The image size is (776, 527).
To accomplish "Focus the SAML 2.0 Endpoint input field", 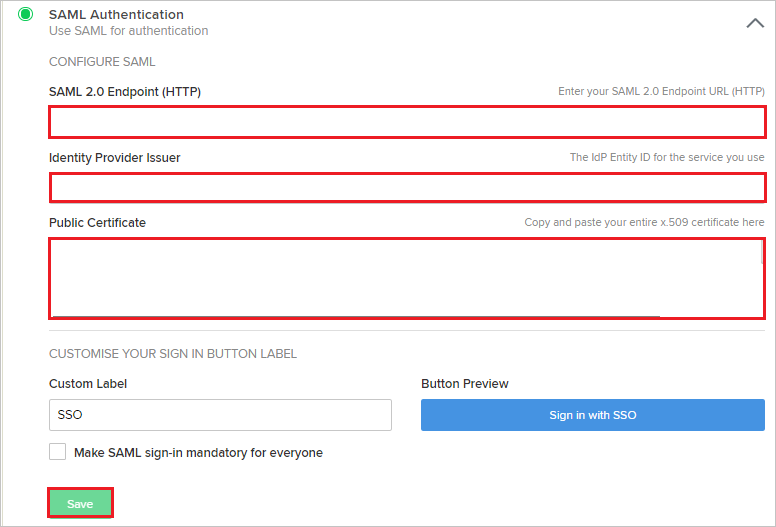I will pos(407,122).
